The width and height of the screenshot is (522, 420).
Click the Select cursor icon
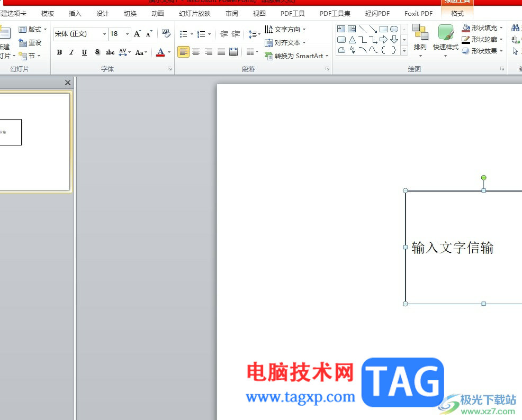(515, 51)
